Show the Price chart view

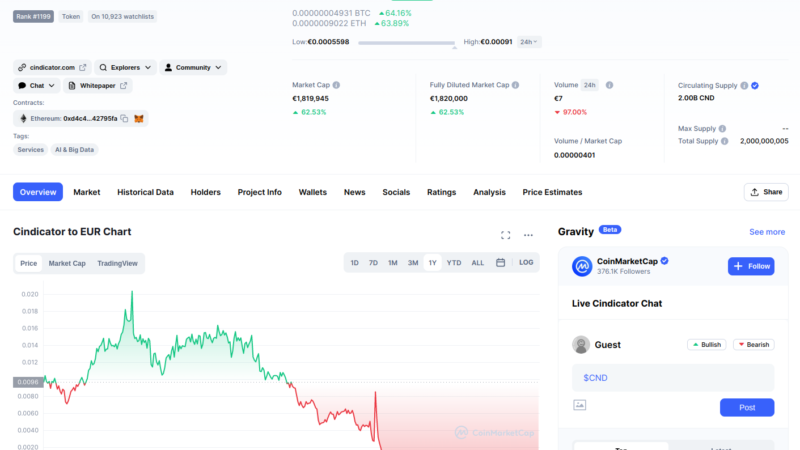[29, 263]
